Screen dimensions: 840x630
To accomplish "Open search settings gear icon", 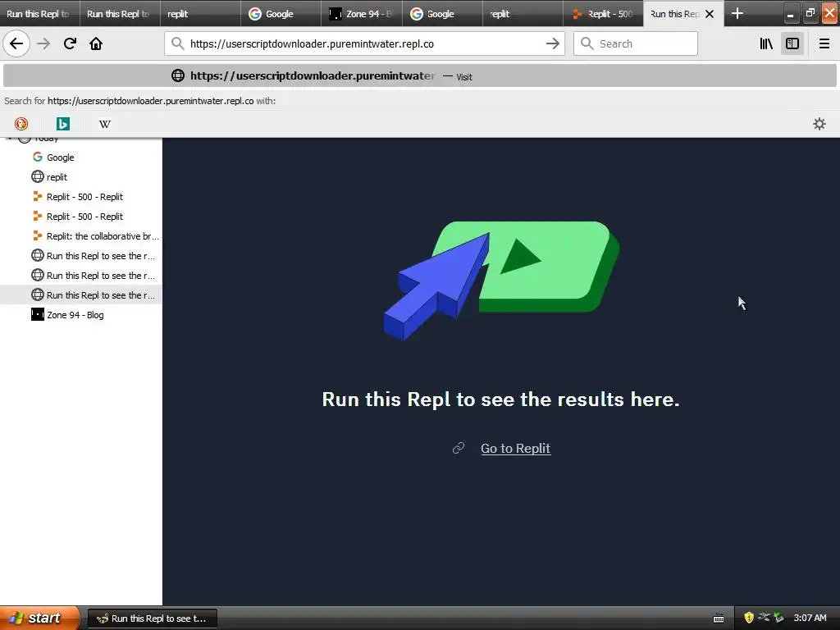I will (x=819, y=125).
